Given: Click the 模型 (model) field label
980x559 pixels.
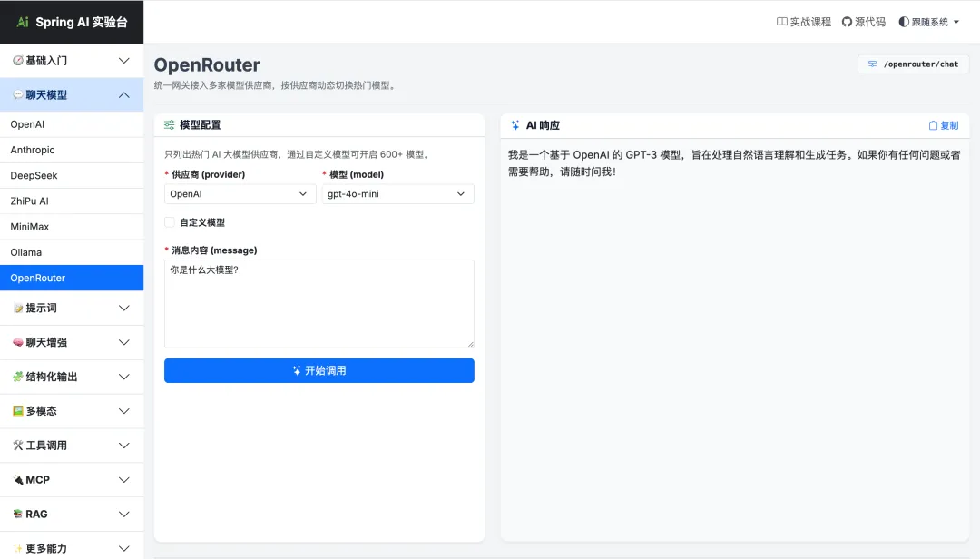Looking at the screenshot, I should pyautogui.click(x=357, y=174).
